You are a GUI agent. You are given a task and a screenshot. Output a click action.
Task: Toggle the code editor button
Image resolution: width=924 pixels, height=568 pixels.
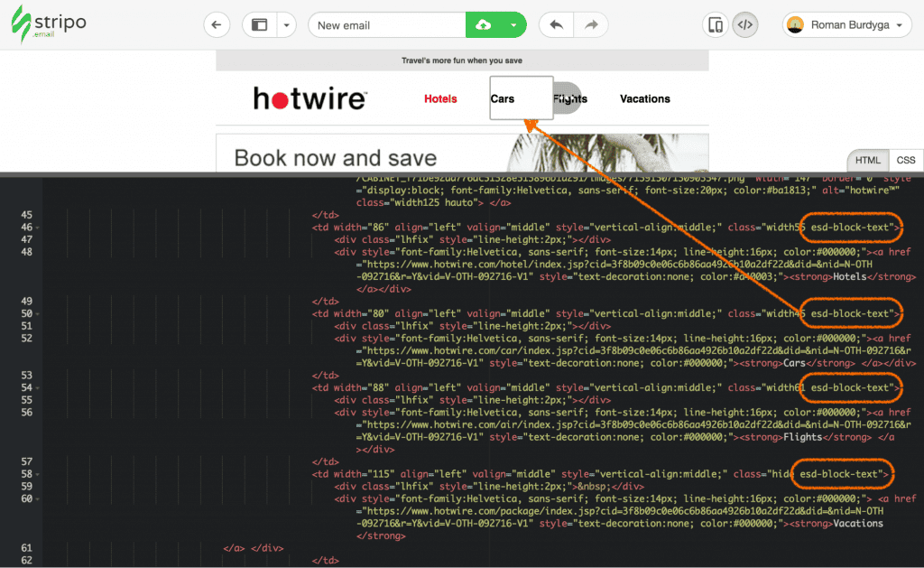click(x=744, y=25)
